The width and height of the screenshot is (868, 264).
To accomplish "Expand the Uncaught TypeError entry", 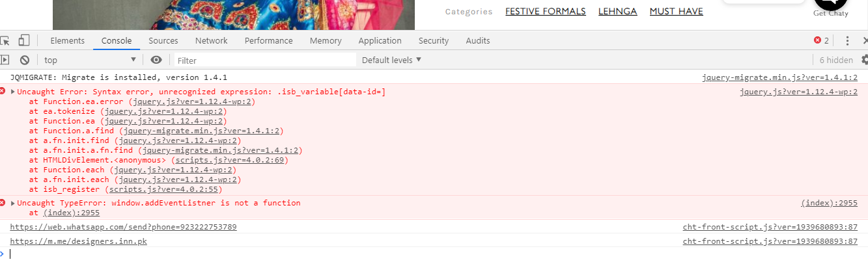I will (13, 203).
